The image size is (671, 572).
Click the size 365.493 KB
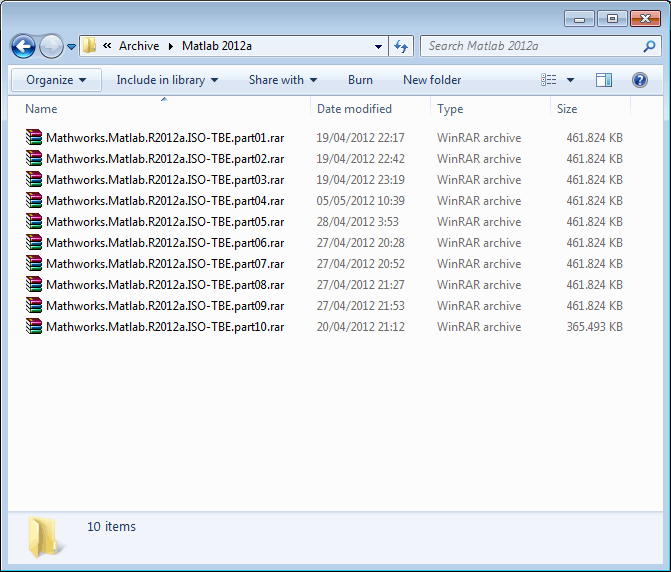(594, 326)
